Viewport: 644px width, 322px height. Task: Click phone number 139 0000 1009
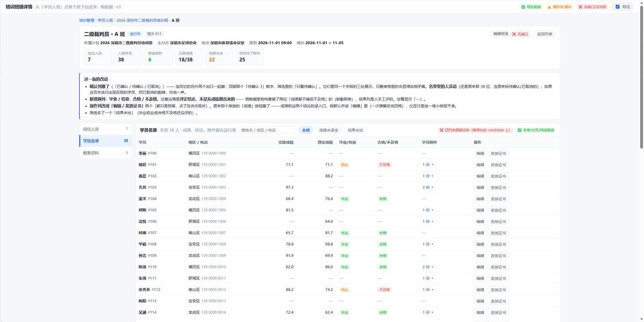(213, 256)
